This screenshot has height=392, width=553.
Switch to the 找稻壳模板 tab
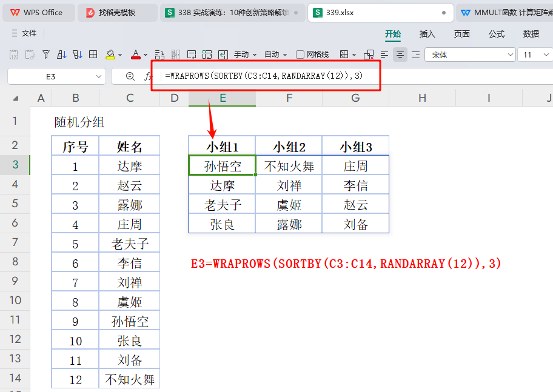pos(117,13)
